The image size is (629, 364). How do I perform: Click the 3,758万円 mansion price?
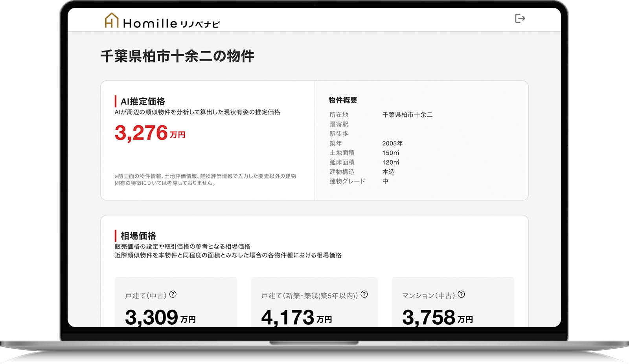click(438, 317)
